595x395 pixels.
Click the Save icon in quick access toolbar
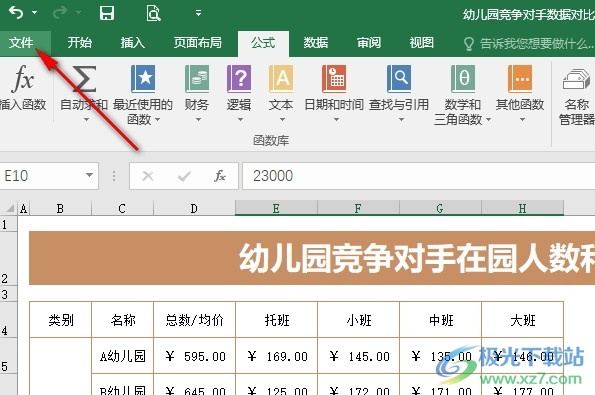tap(107, 13)
